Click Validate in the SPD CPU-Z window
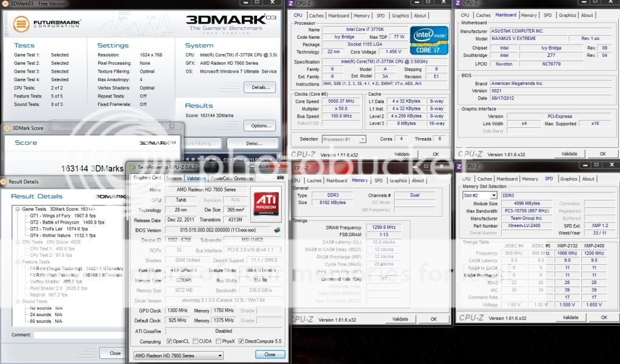The width and height of the screenshot is (620, 364). pos(569,317)
